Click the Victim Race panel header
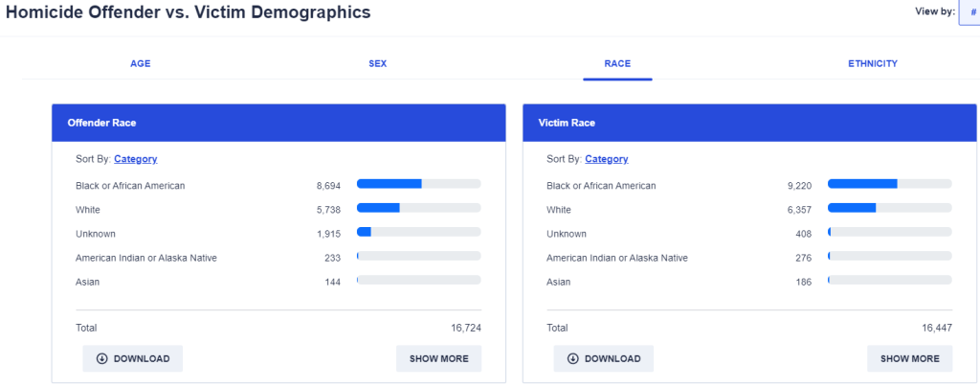 749,124
